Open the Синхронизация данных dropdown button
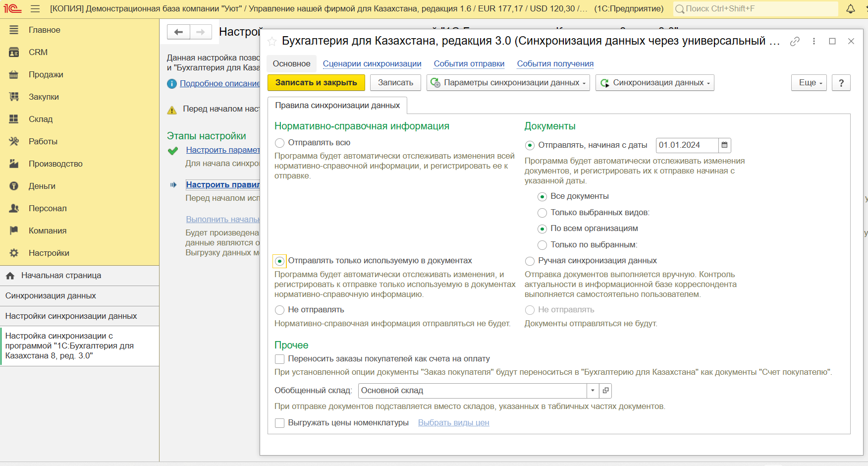Screen dimensions: 868x466 654,83
